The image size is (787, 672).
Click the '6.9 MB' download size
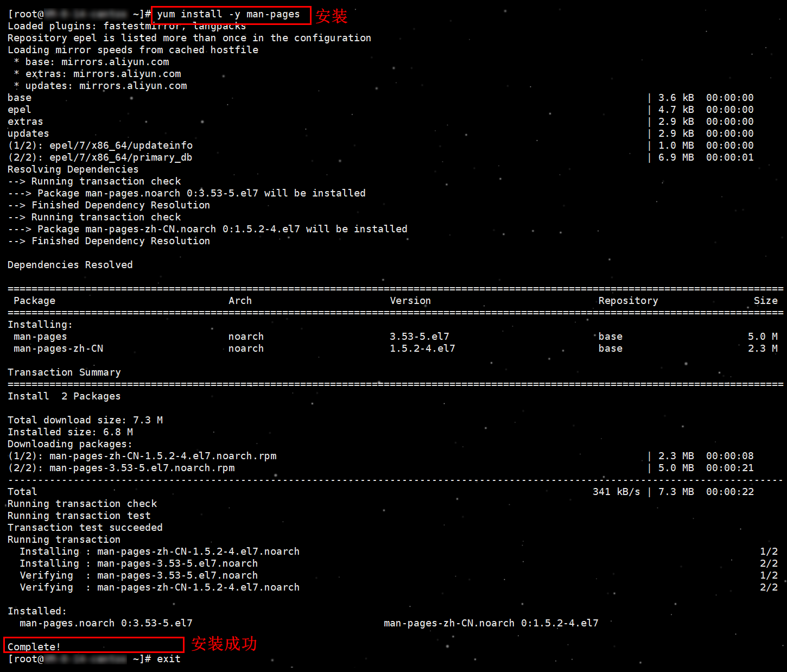click(676, 157)
